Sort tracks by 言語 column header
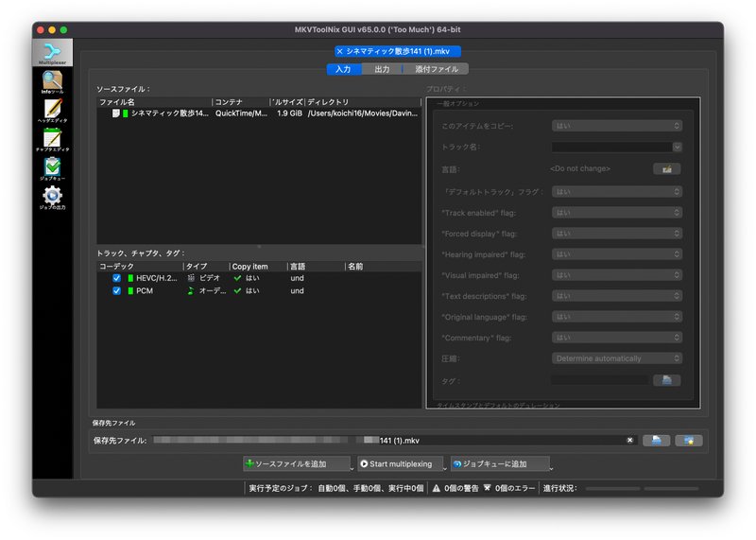The height and width of the screenshot is (540, 756). (x=317, y=267)
